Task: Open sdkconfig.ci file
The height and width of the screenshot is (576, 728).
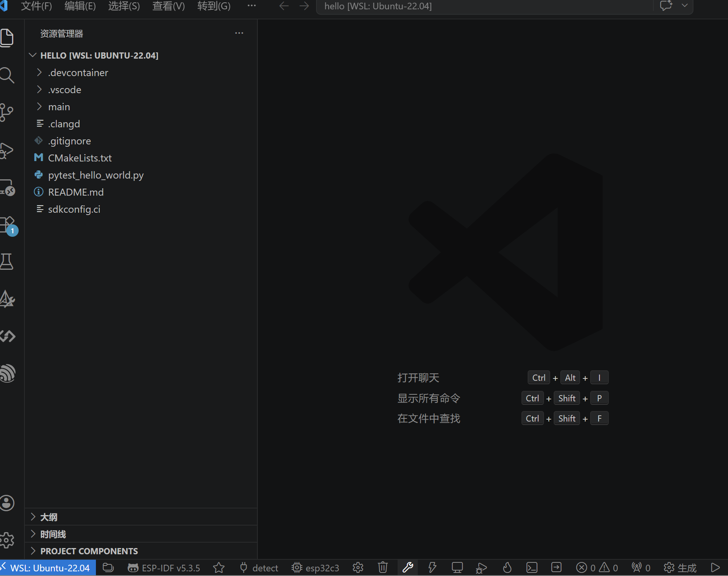Action: [141, 209]
